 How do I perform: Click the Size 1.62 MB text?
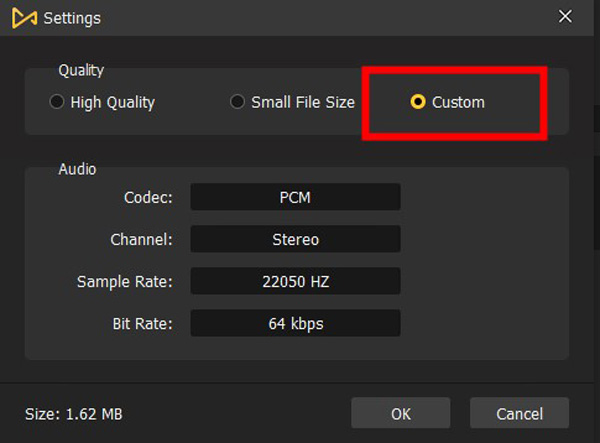74,414
